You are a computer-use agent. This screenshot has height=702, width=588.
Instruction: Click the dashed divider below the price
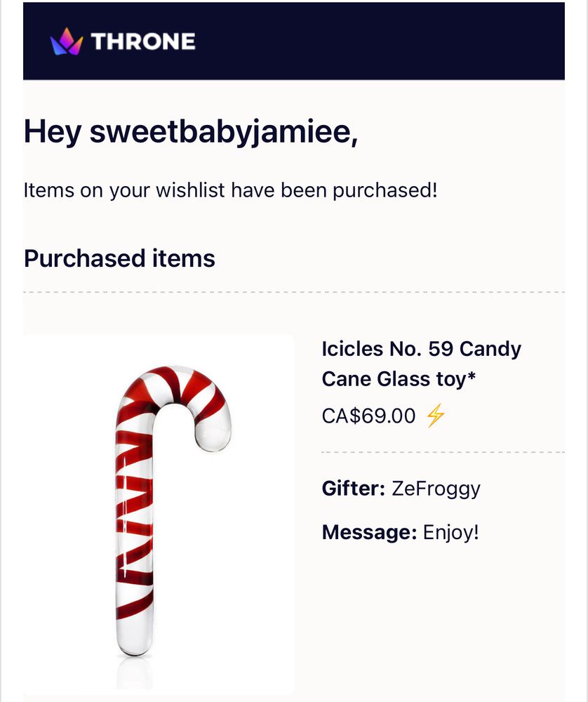coord(443,452)
